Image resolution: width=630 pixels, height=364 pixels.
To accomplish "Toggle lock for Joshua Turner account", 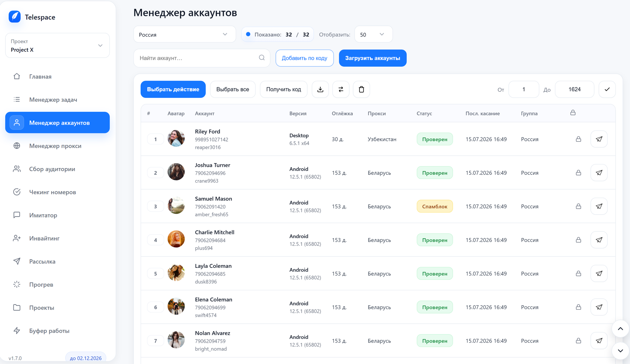I will click(579, 172).
